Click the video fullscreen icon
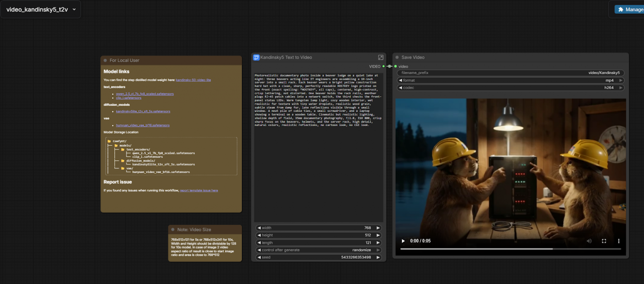The height and width of the screenshot is (284, 644). (604, 241)
